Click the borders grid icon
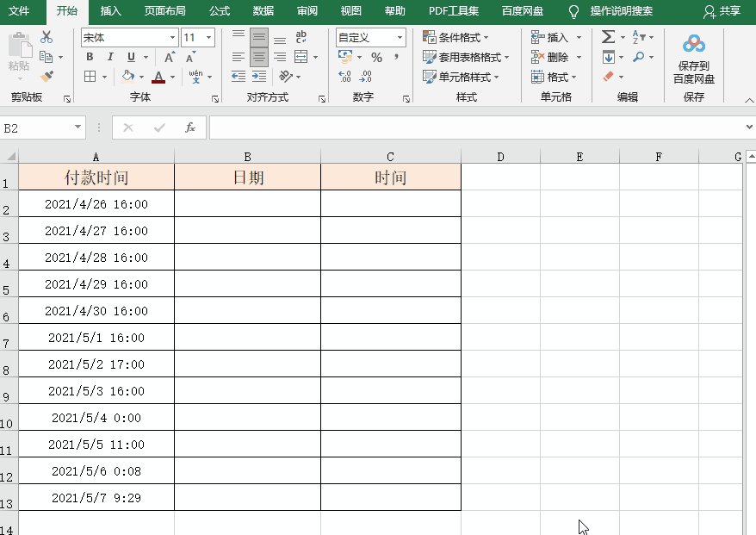The height and width of the screenshot is (535, 756). tap(90, 76)
